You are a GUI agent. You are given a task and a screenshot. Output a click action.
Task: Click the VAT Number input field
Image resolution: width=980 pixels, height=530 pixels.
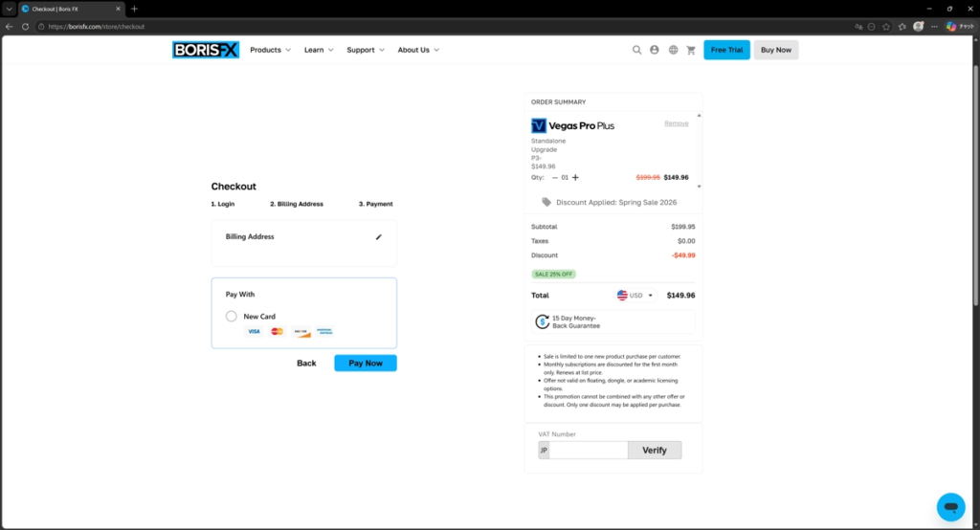click(588, 451)
